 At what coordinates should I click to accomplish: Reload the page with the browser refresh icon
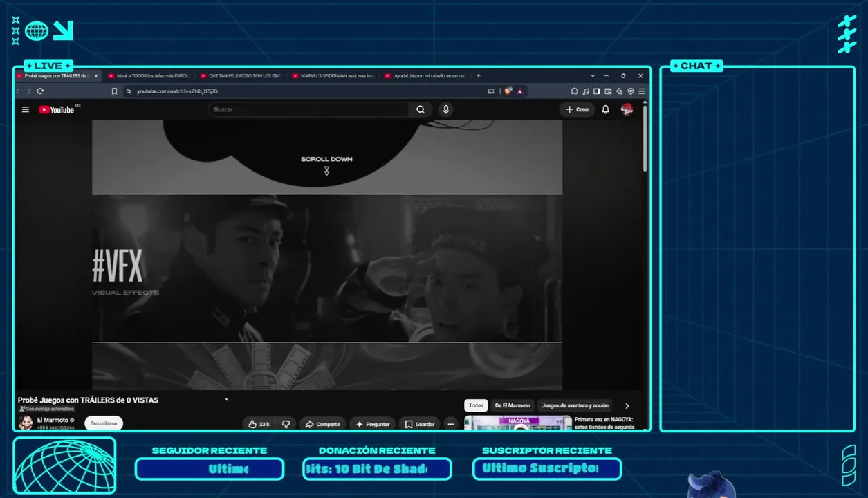[40, 91]
